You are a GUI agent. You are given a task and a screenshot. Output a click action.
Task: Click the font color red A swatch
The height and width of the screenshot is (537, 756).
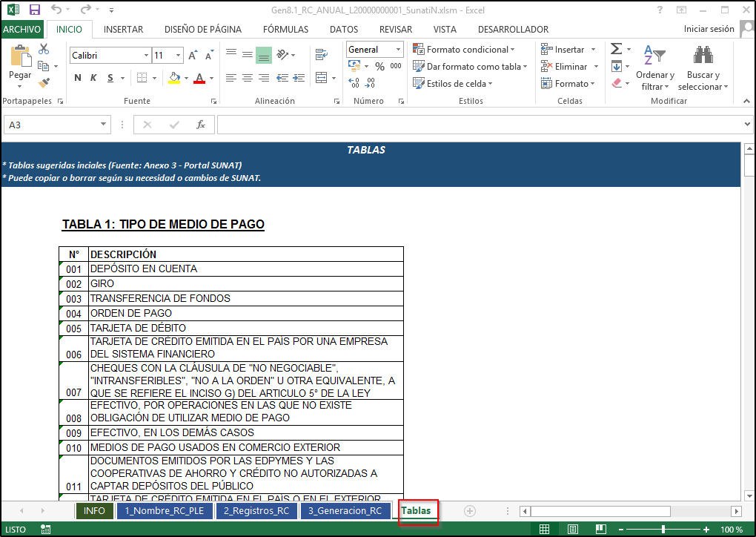point(198,78)
